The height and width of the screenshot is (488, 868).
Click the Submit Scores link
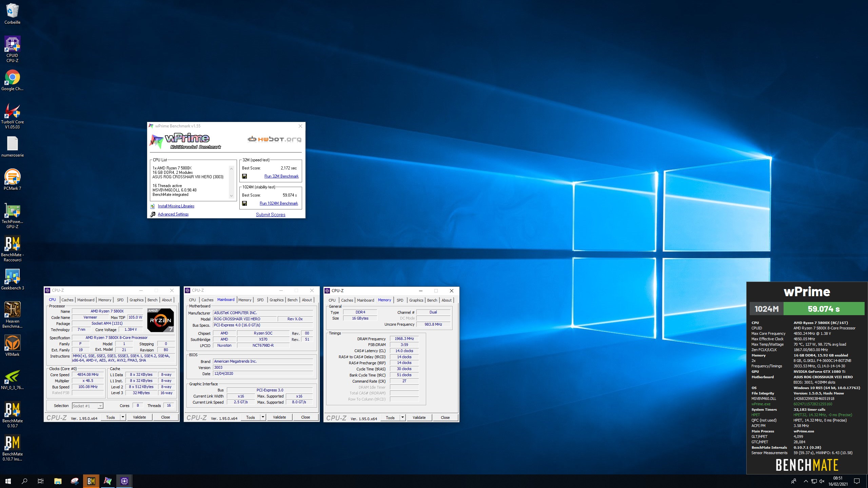(x=271, y=215)
